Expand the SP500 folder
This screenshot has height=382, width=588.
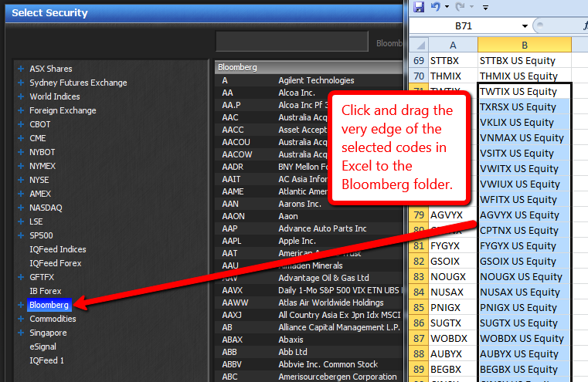[x=21, y=235]
